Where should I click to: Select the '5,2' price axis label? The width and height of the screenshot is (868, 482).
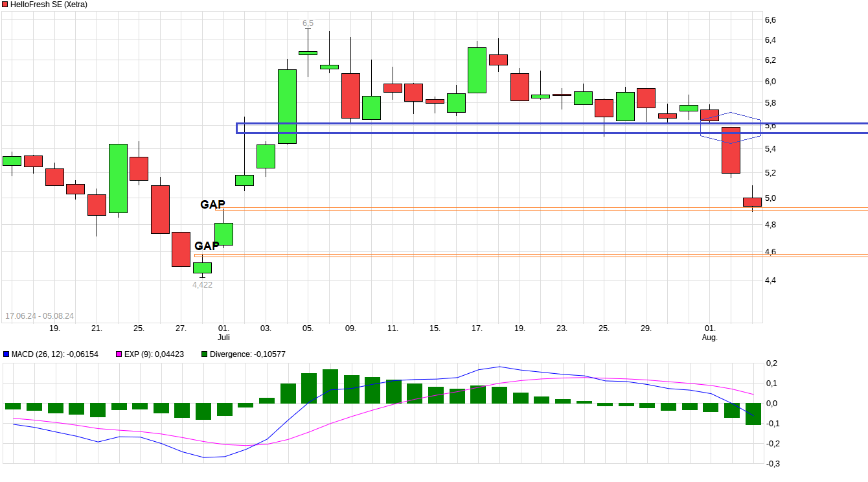pyautogui.click(x=770, y=173)
